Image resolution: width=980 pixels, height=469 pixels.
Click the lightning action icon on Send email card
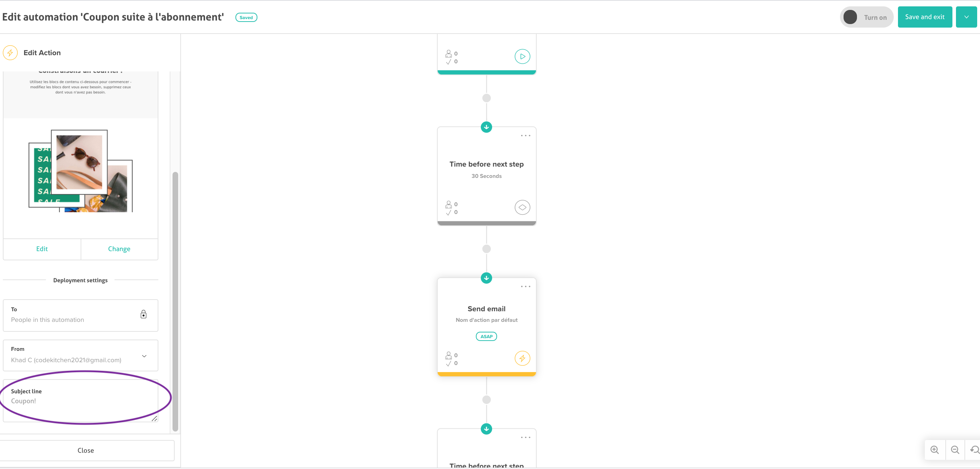pyautogui.click(x=522, y=358)
